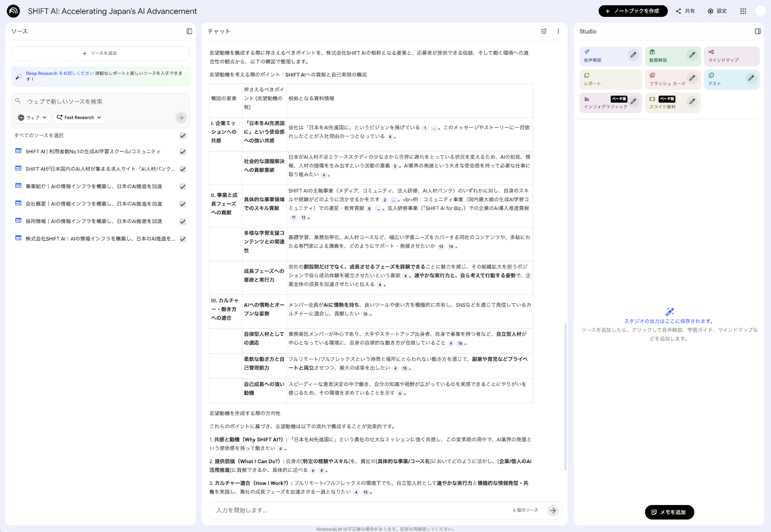771x532 pixels.
Task: Expand the Fast Research dropdown
Action: coord(79,117)
